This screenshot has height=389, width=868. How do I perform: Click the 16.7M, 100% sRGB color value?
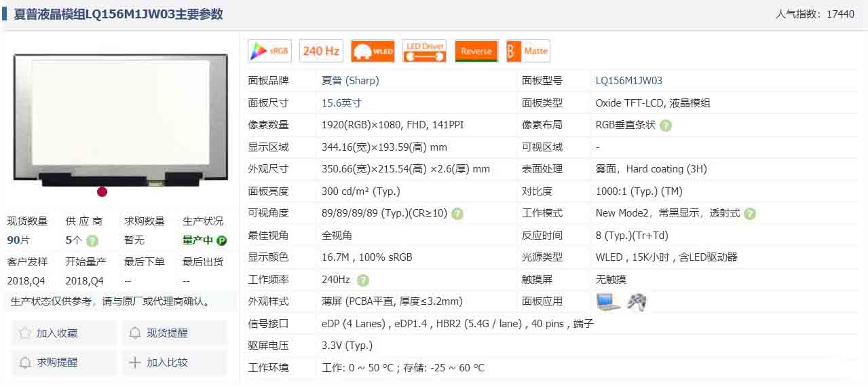pyautogui.click(x=367, y=257)
